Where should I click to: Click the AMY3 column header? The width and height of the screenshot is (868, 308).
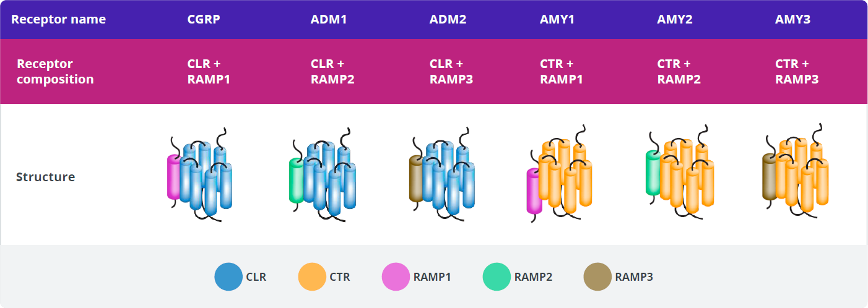pos(792,19)
